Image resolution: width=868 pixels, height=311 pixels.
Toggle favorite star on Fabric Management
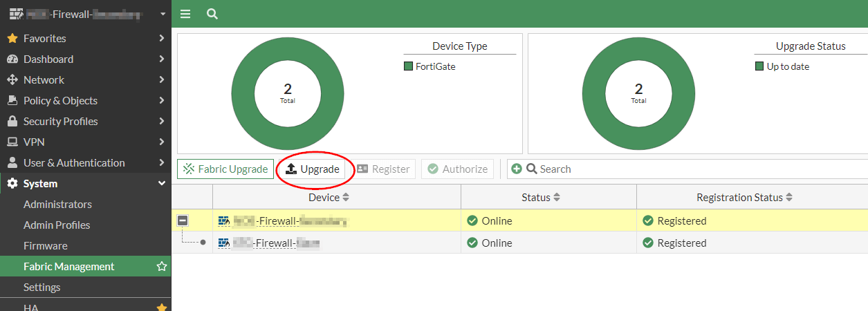pyautogui.click(x=162, y=266)
